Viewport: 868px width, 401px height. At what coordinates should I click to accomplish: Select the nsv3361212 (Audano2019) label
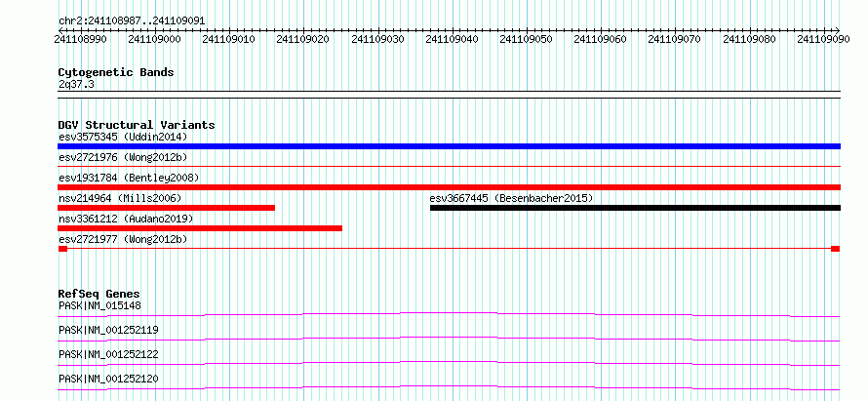[x=126, y=219]
